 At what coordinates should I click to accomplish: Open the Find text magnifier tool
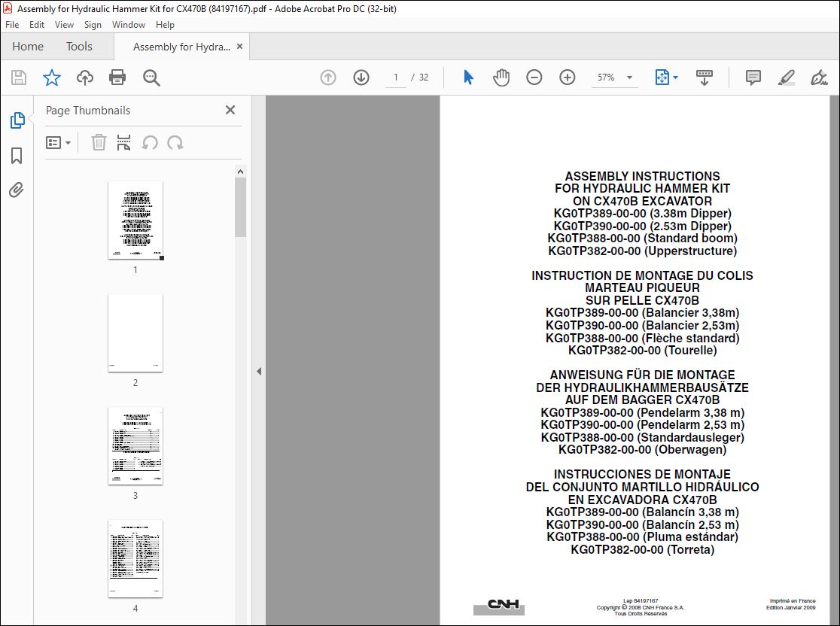click(x=151, y=77)
